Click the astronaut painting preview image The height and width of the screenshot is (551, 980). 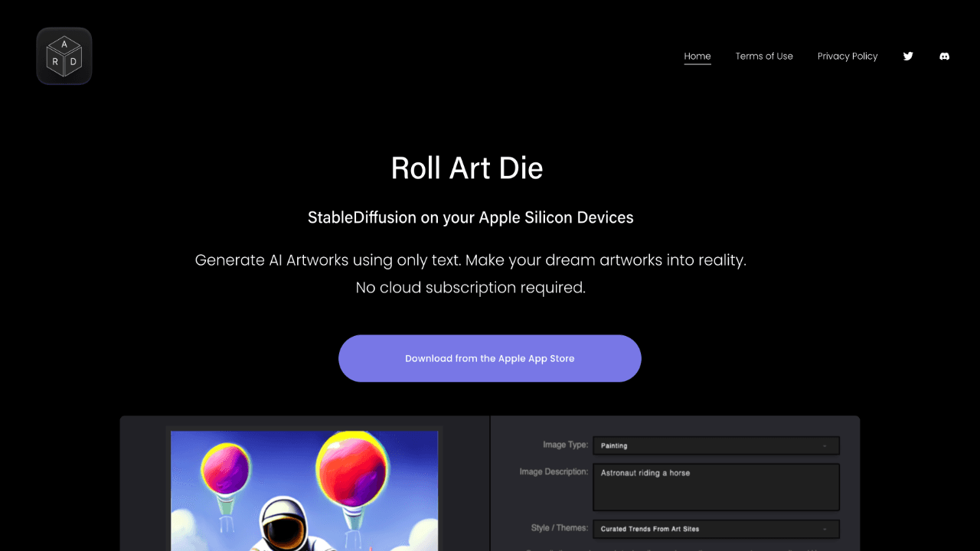pyautogui.click(x=304, y=490)
